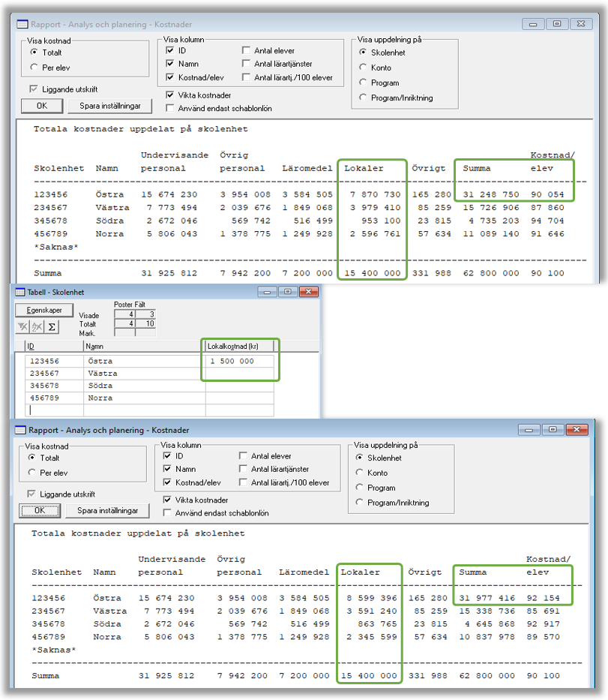Viewport: 608px width, 700px height.
Task: Click the empty new-row ID cell in Tabell
Action: point(55,410)
